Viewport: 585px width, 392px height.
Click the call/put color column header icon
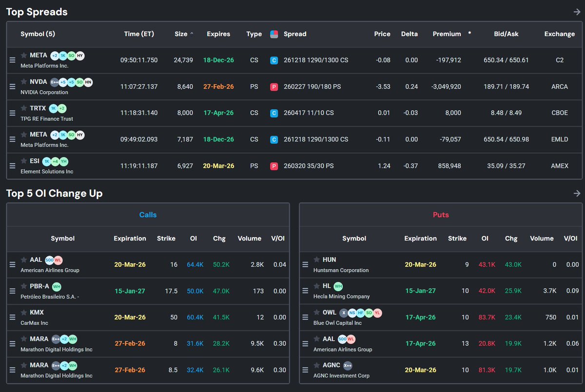click(274, 34)
